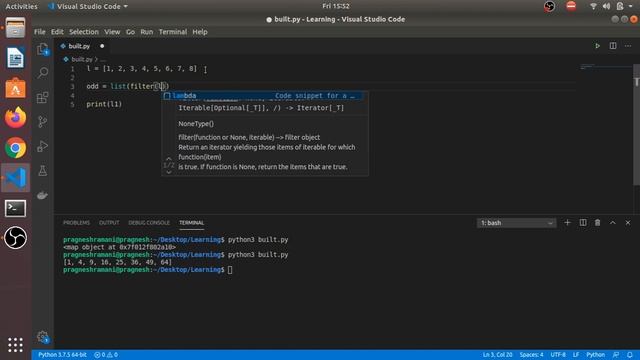
Task: Open the Terminal app in the dock
Action: 16,208
